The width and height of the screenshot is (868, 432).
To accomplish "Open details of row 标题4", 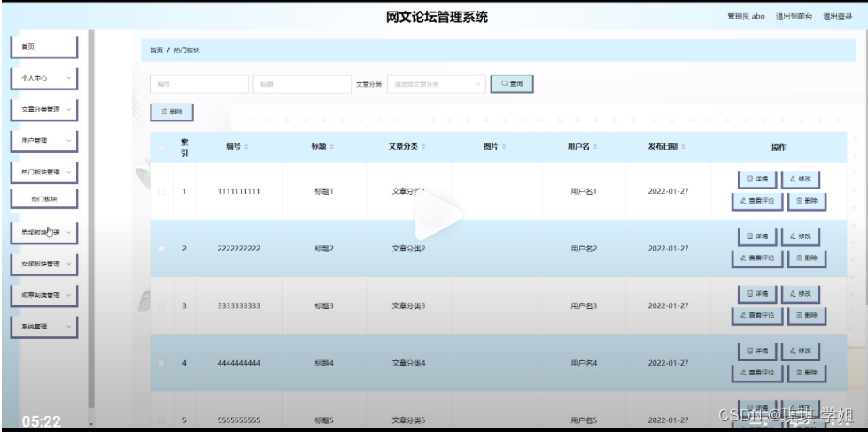I will (756, 351).
